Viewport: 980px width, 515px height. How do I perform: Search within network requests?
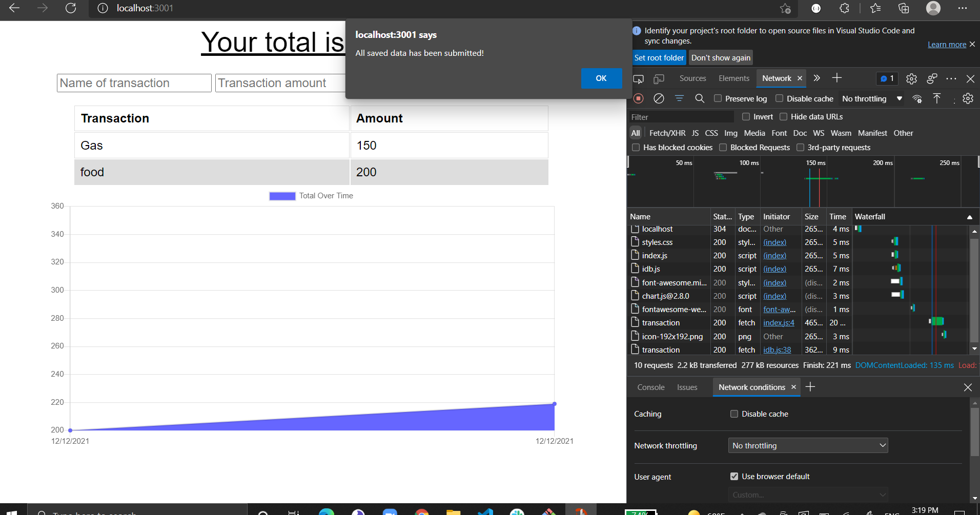(700, 98)
